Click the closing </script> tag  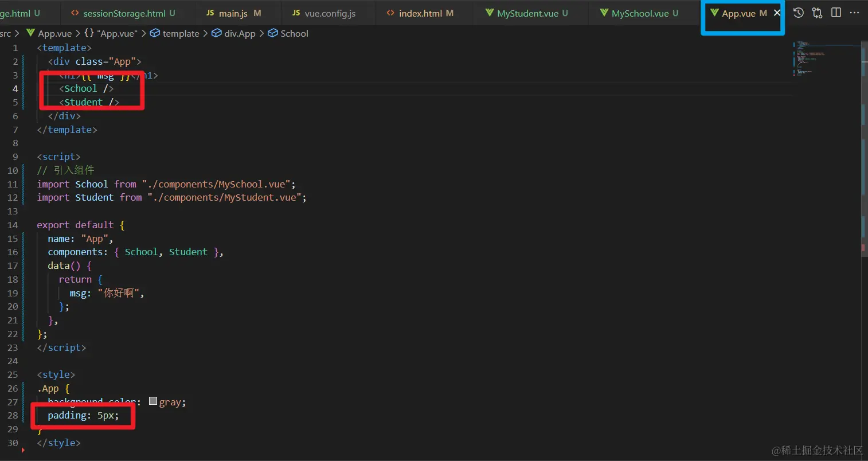(61, 347)
